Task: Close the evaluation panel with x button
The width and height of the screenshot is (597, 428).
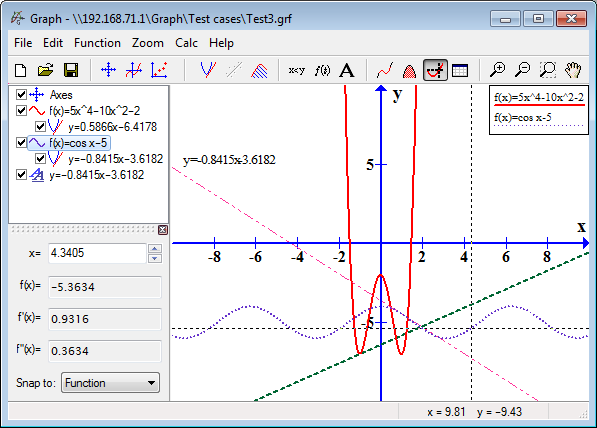Action: point(163,230)
